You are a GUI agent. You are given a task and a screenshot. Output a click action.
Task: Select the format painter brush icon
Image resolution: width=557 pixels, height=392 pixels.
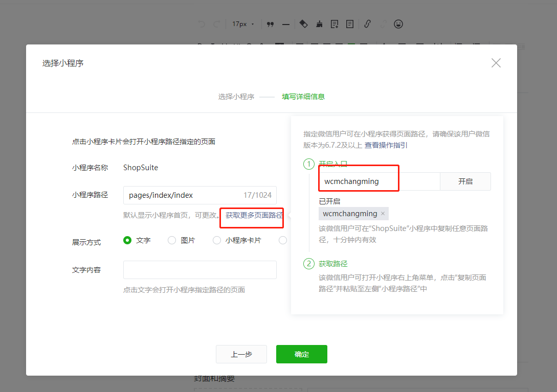pyautogui.click(x=319, y=24)
